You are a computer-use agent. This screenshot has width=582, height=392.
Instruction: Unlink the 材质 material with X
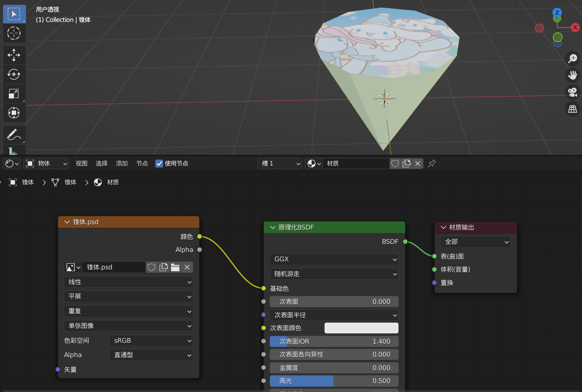click(418, 163)
